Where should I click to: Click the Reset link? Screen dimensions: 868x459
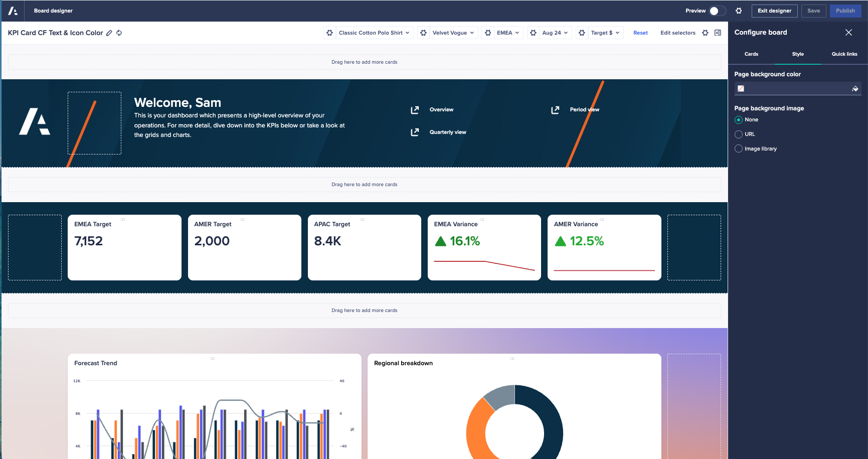point(640,33)
